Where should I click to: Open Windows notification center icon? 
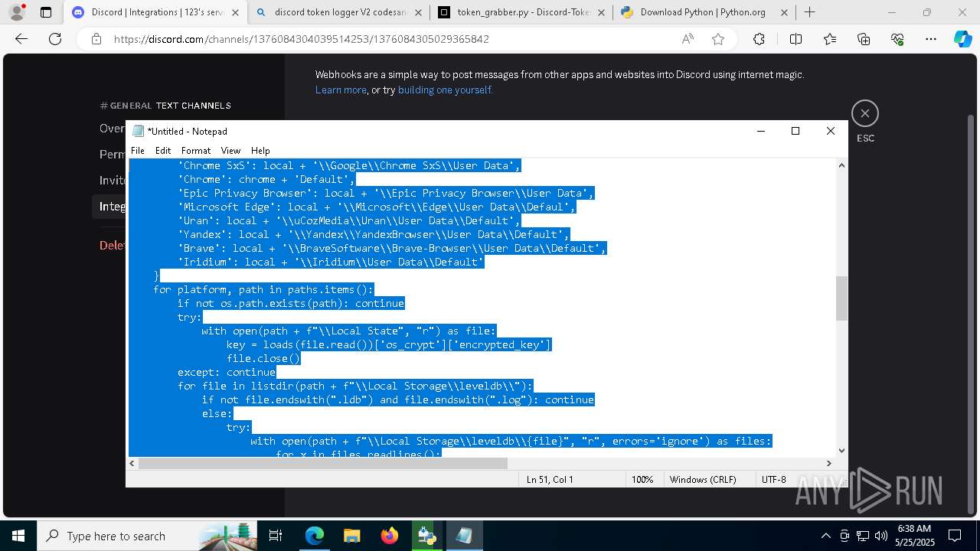[955, 536]
